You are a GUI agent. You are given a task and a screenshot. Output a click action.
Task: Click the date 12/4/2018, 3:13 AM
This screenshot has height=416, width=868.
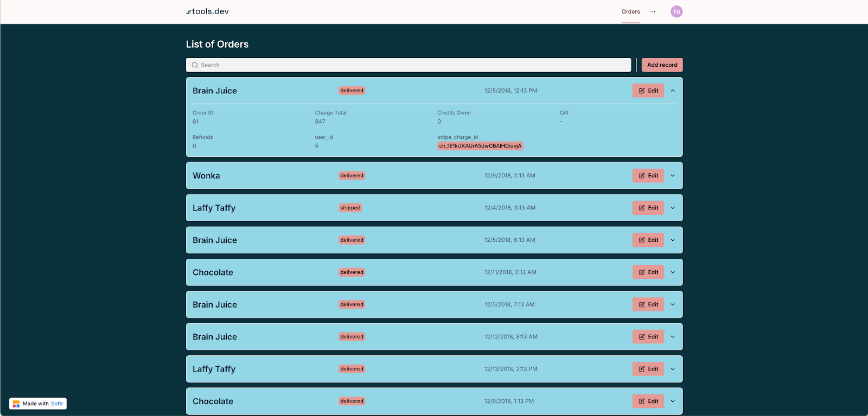point(510,208)
